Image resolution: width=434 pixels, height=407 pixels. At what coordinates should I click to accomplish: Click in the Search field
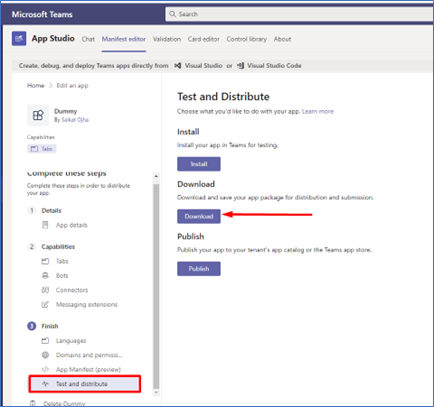tap(299, 14)
